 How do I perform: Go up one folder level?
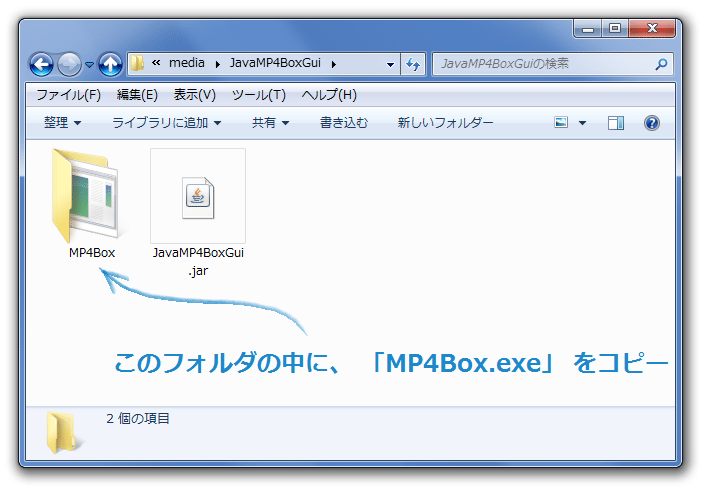pyautogui.click(x=110, y=65)
